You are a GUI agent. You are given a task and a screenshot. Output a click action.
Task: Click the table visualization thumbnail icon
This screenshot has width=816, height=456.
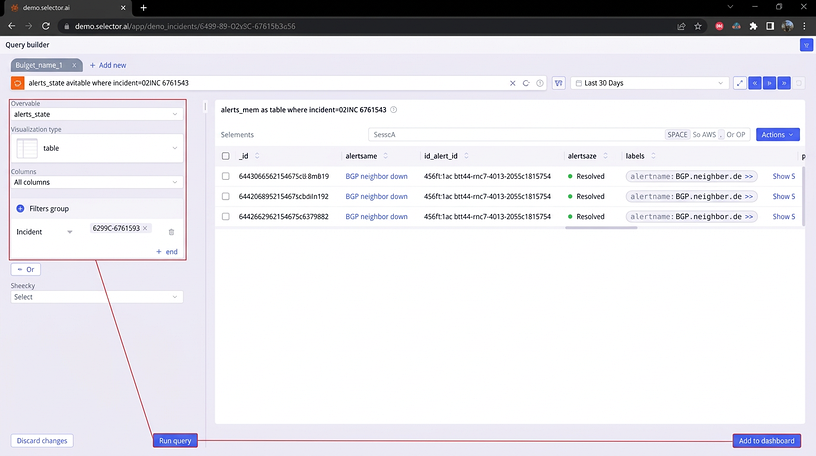tap(27, 148)
